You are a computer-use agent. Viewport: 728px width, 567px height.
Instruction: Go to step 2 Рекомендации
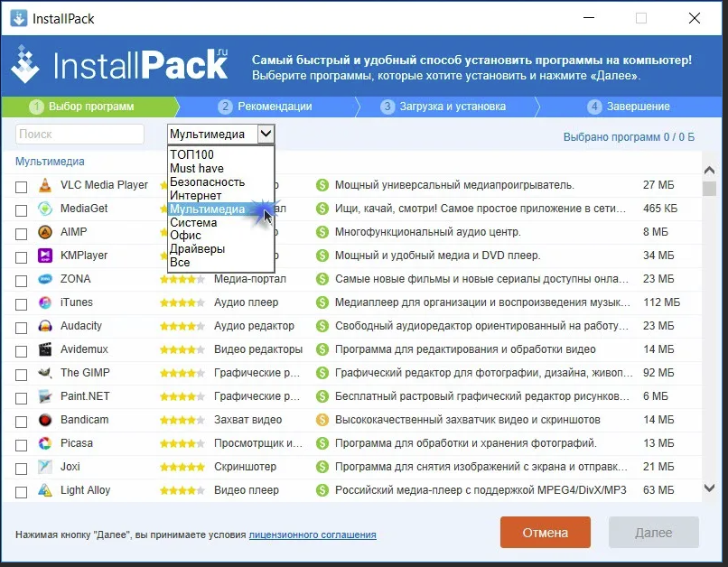(x=266, y=107)
